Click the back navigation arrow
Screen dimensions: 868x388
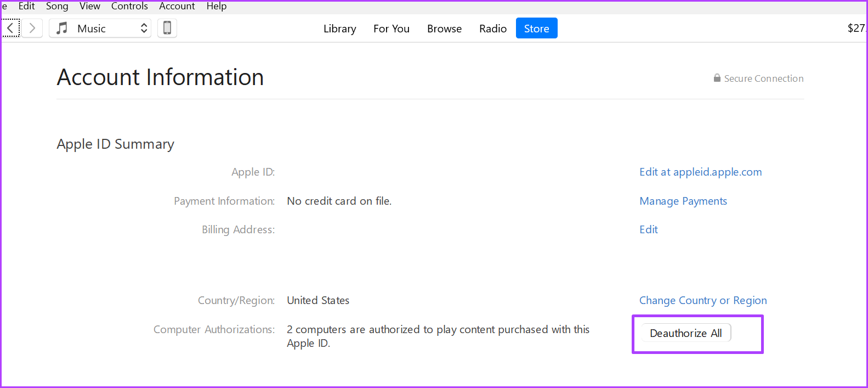(x=10, y=28)
